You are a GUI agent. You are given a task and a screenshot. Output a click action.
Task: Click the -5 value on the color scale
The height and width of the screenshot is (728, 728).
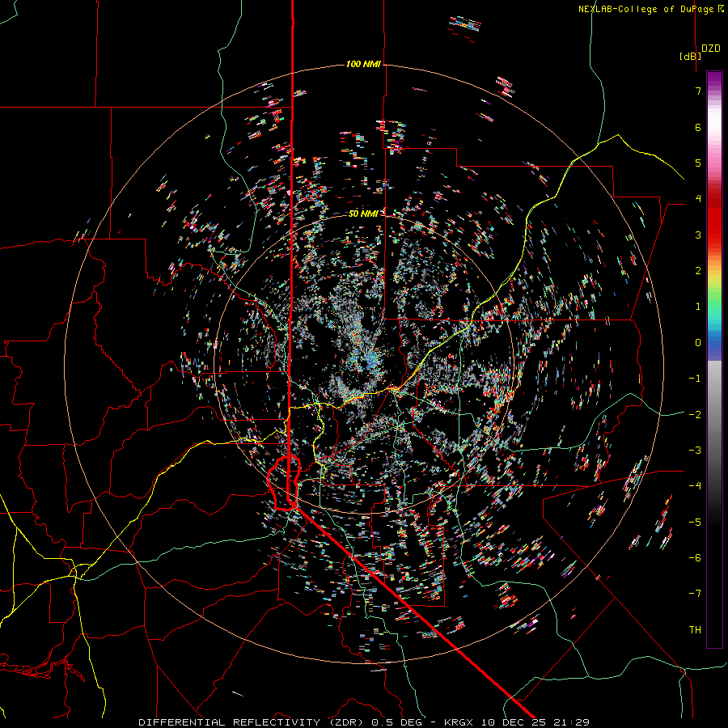pyautogui.click(x=695, y=523)
